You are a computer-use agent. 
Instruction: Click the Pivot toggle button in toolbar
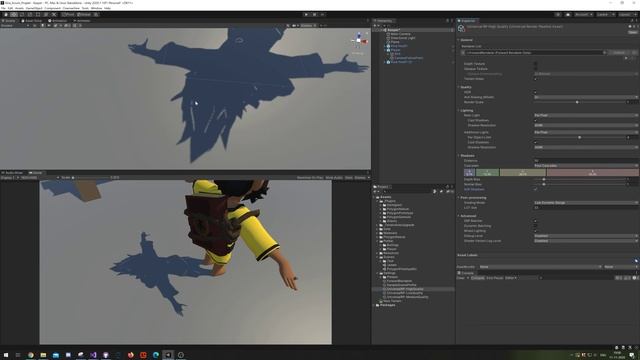point(68,14)
